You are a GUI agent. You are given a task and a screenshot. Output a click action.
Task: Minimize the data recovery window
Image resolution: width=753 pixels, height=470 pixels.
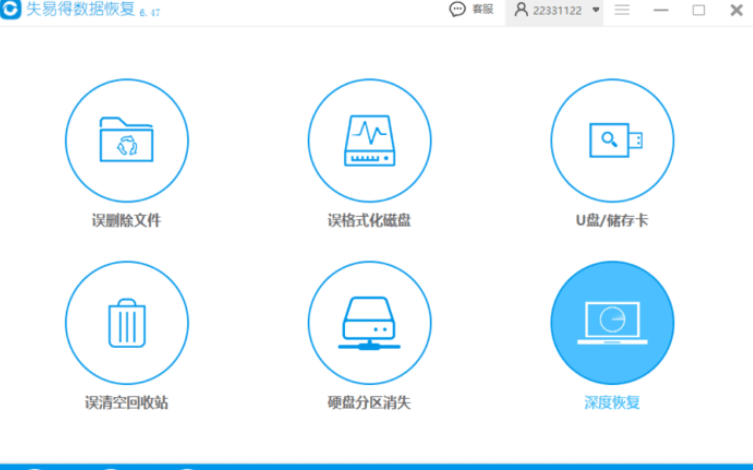pos(661,10)
